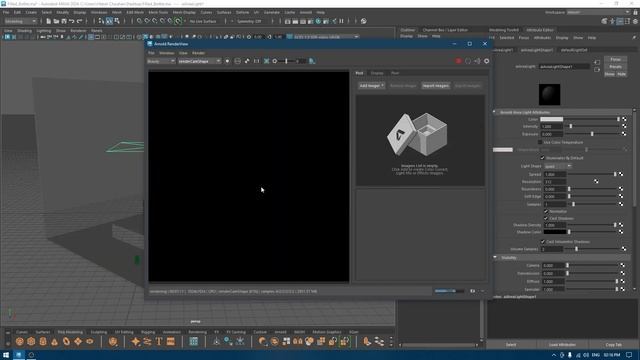Viewport: 640px width, 360px height.
Task: Click the render dot icon beside camera dropdown
Action: pos(227,61)
